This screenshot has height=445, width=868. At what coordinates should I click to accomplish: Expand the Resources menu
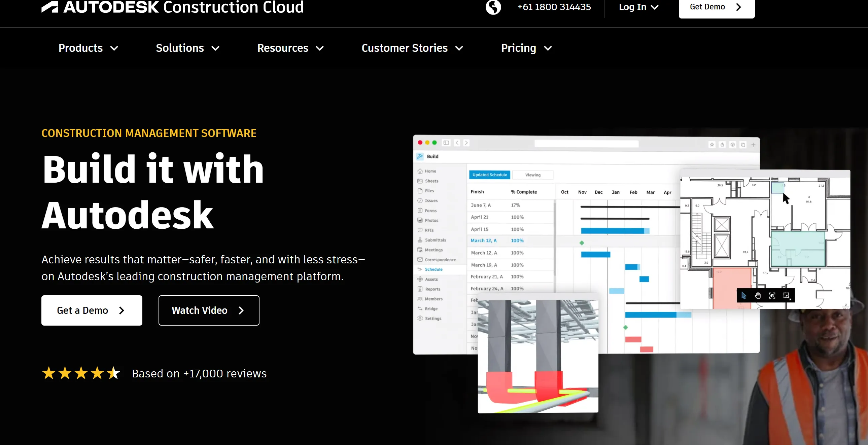click(290, 48)
